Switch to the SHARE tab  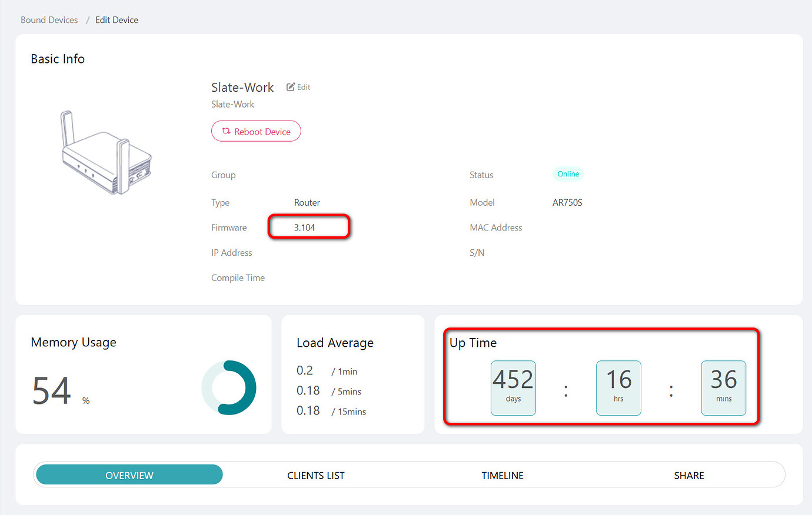coord(689,475)
